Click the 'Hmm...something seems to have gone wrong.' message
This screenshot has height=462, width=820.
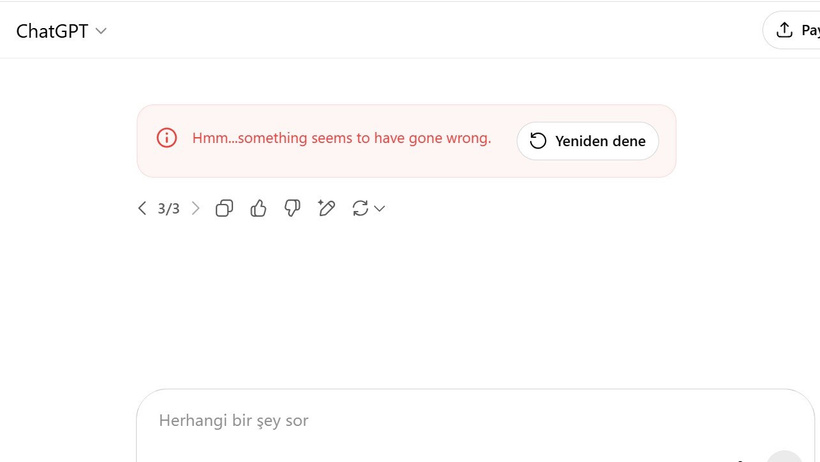click(x=341, y=138)
